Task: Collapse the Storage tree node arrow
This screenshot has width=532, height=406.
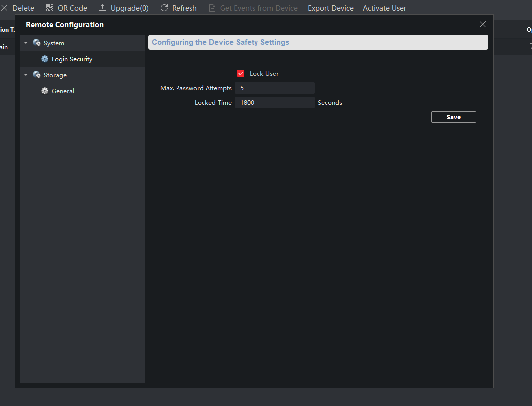Action: click(26, 75)
